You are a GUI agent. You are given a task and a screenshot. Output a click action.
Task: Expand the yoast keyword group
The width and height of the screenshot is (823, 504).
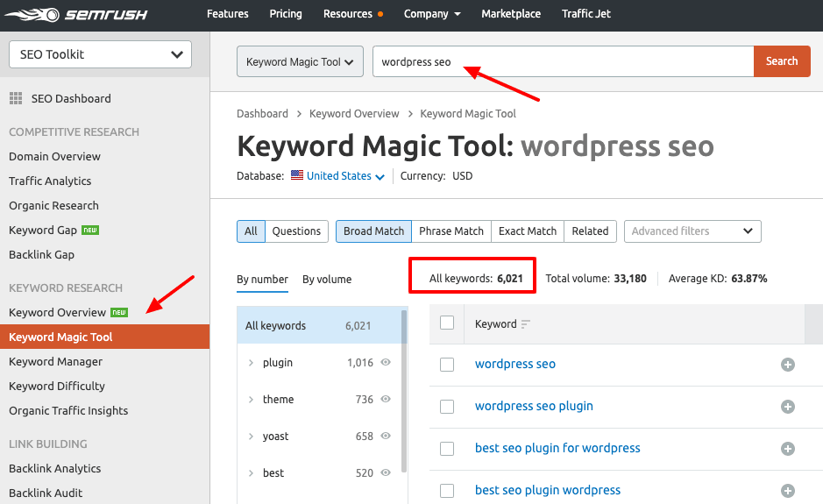[x=251, y=436]
